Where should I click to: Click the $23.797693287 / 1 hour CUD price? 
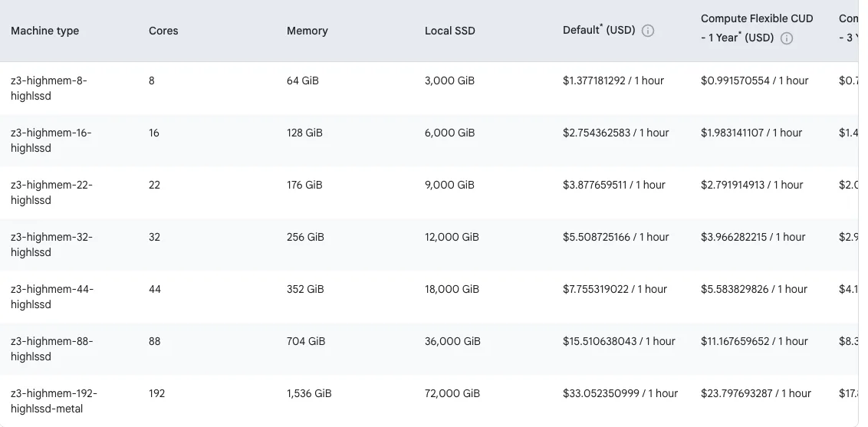756,393
